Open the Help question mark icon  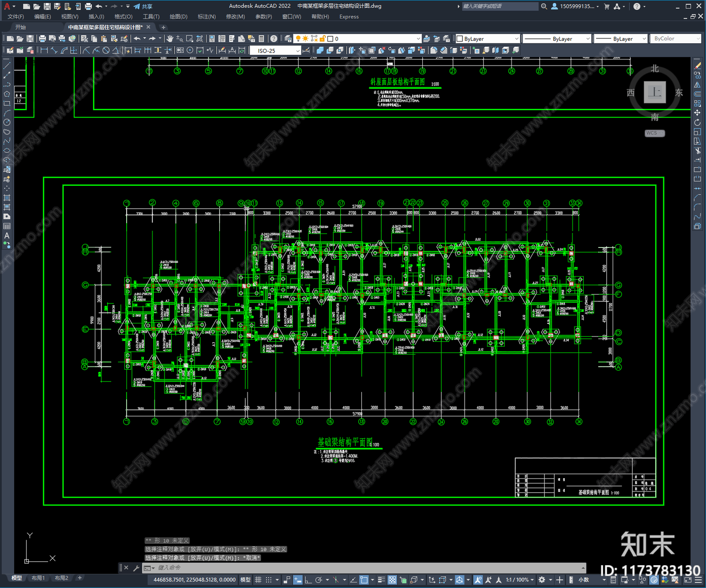274,39
